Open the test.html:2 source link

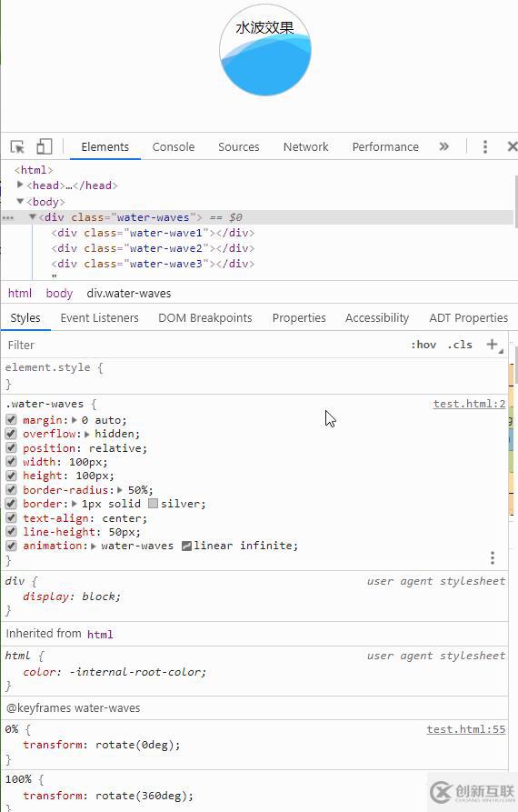tap(469, 404)
